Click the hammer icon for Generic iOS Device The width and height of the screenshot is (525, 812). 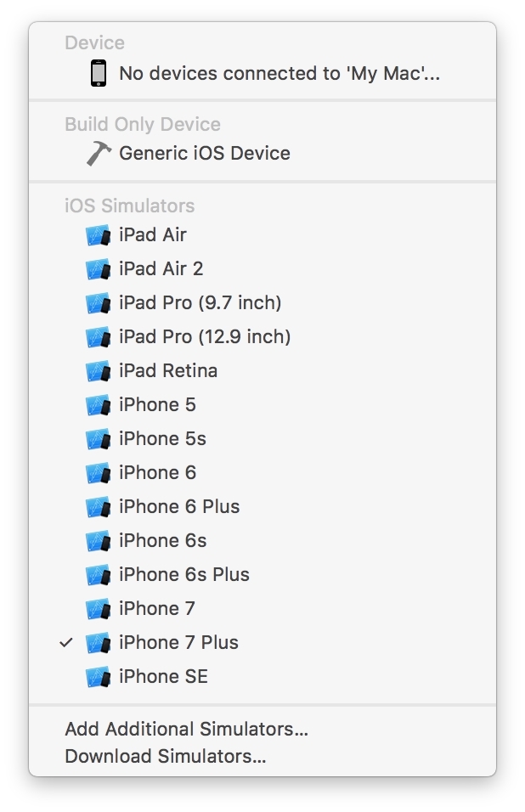click(x=99, y=153)
